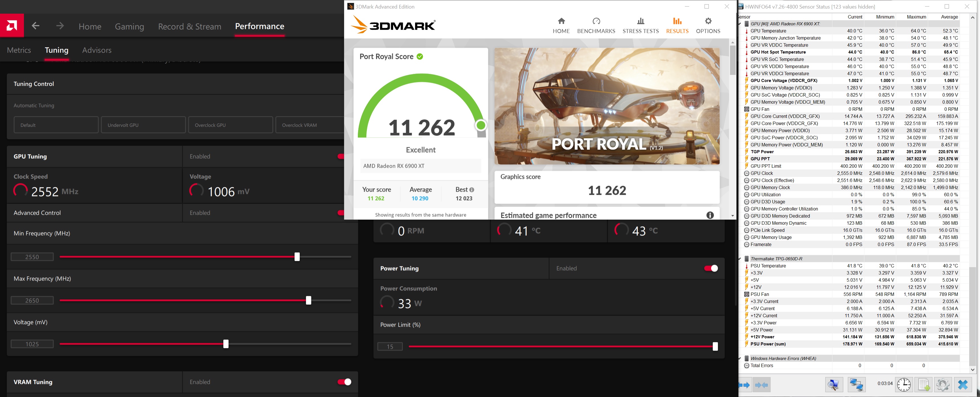Click the Overclock GPU preset

point(230,125)
